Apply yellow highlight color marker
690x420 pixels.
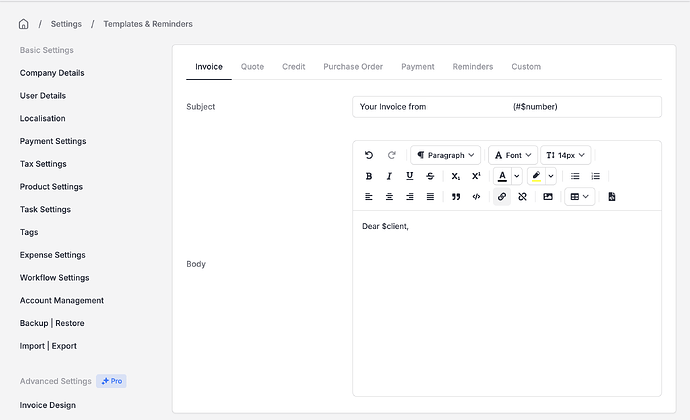point(536,176)
